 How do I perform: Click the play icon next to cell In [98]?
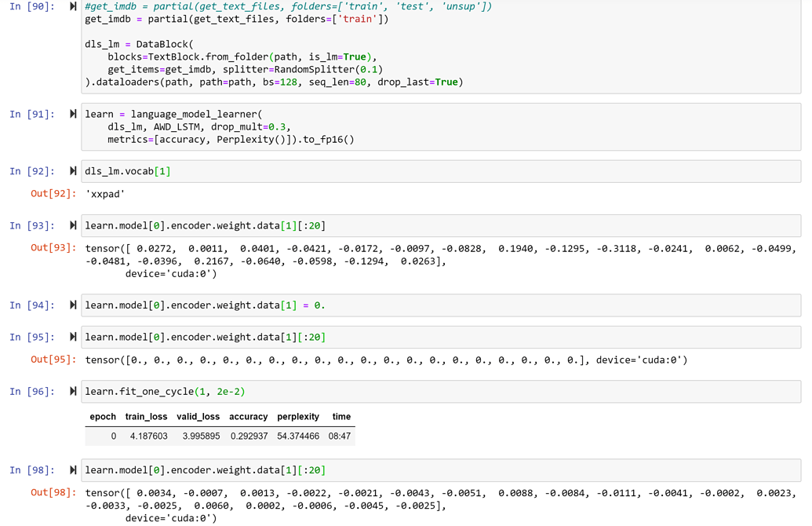tap(71, 469)
